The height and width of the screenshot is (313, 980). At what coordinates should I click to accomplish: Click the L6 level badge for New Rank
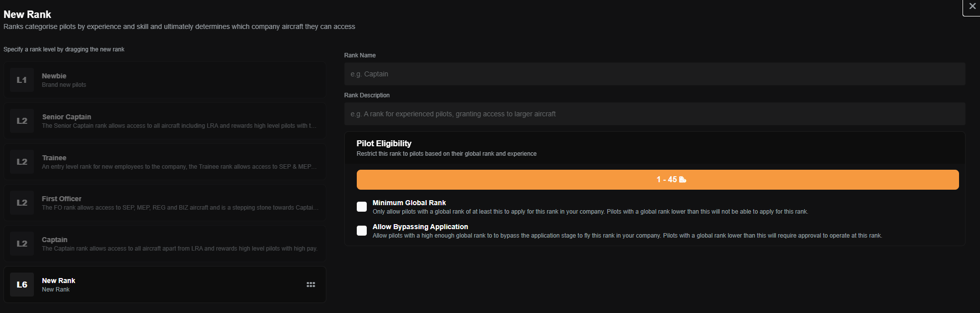coord(22,285)
